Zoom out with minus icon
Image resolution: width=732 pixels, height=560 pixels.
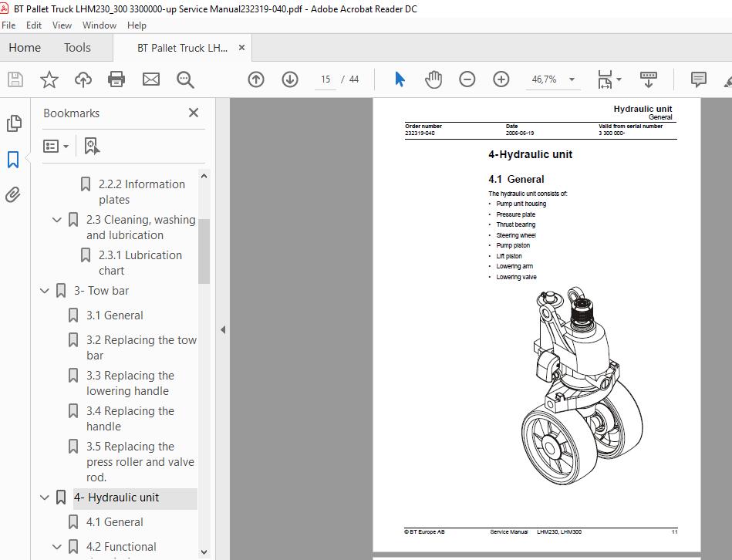[x=467, y=79]
